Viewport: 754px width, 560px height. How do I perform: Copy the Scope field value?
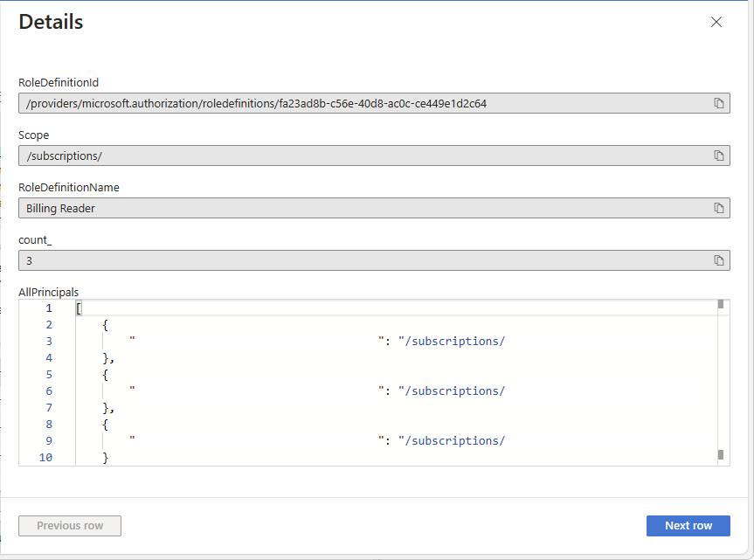[719, 156]
